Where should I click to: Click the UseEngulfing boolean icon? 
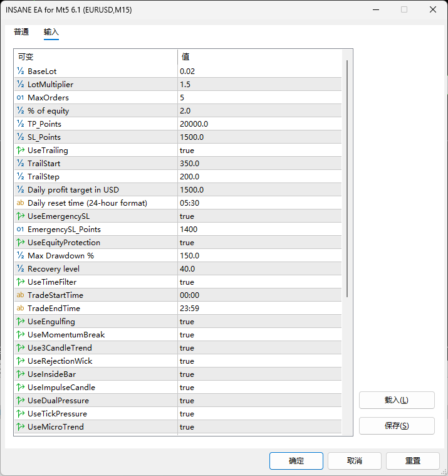pos(21,322)
